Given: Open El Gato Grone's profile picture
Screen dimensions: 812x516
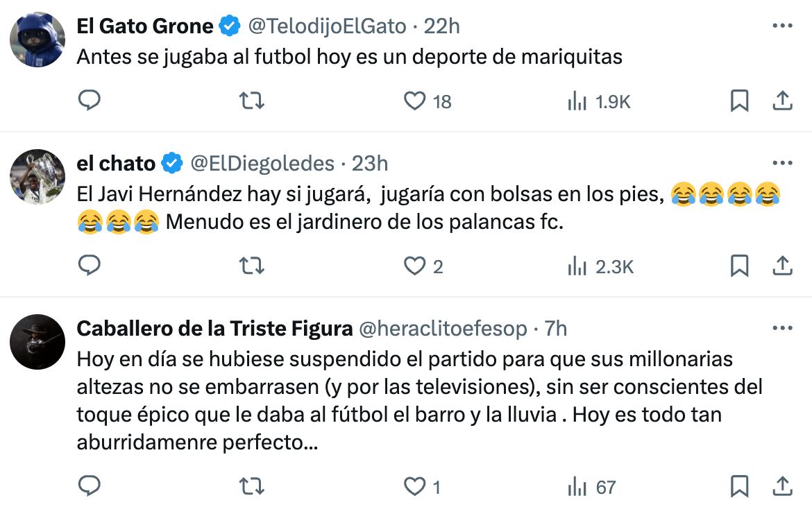Looking at the screenshot, I should click(x=37, y=39).
